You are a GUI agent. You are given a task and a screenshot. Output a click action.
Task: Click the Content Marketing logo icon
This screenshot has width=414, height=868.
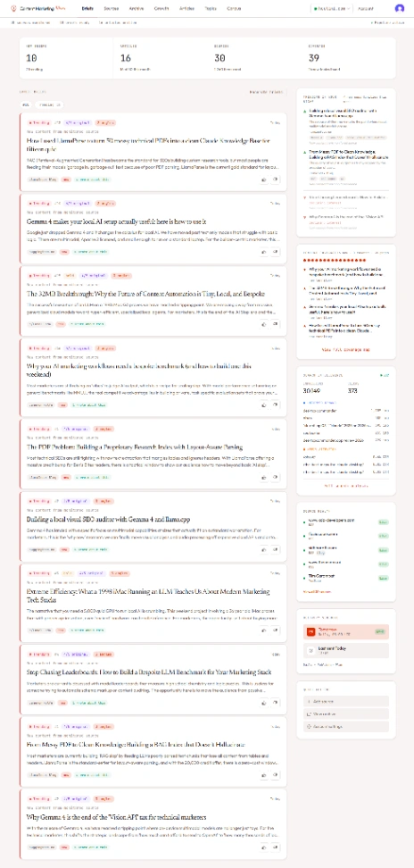pos(13,9)
